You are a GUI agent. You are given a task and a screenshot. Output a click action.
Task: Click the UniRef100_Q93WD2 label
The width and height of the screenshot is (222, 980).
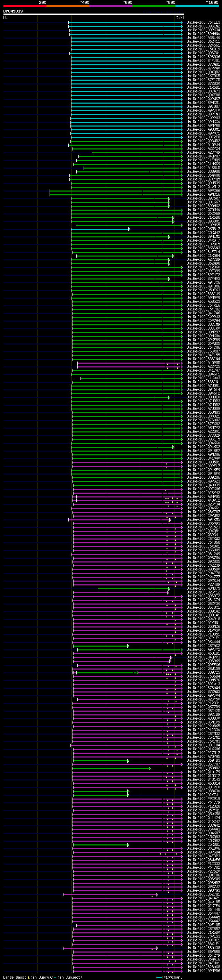[203, 141]
